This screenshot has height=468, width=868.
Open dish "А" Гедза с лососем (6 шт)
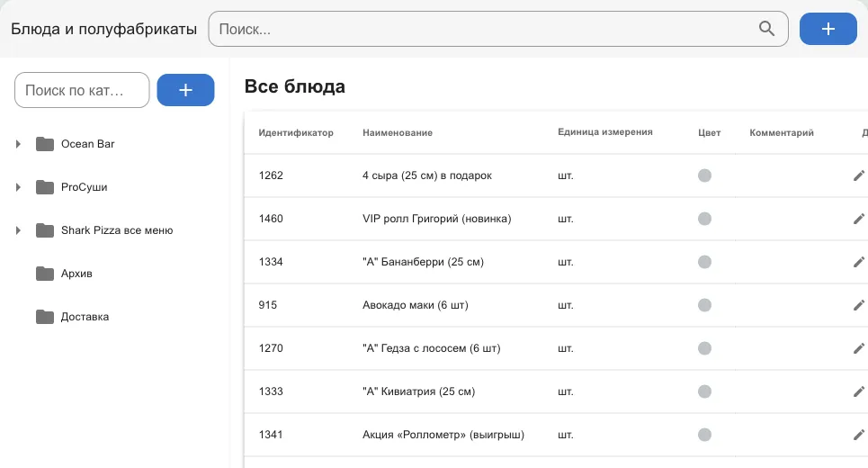[431, 348]
